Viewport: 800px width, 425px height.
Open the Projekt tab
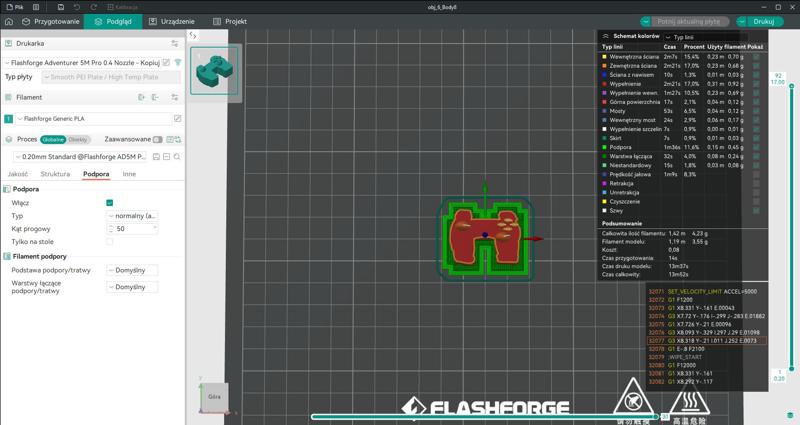point(230,21)
